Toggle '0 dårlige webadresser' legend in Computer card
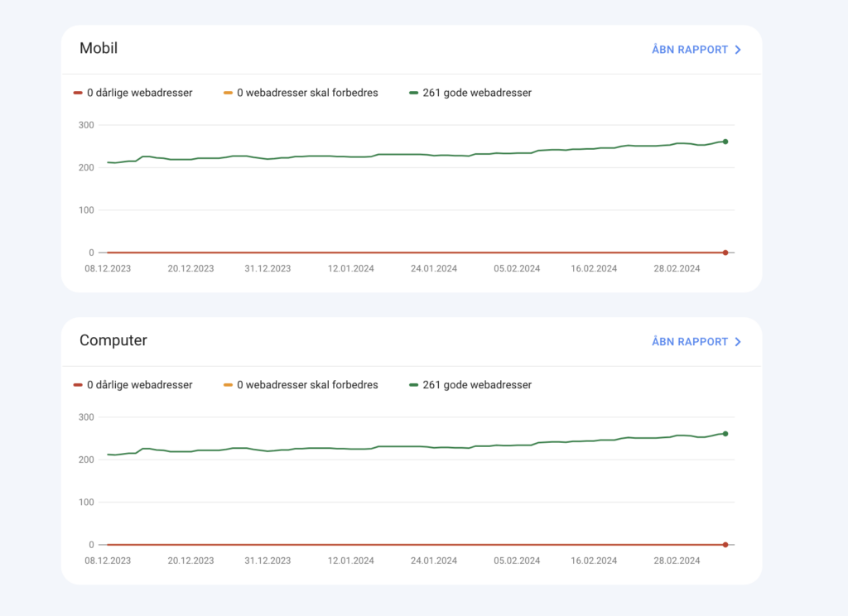This screenshot has width=848, height=616. click(x=133, y=385)
